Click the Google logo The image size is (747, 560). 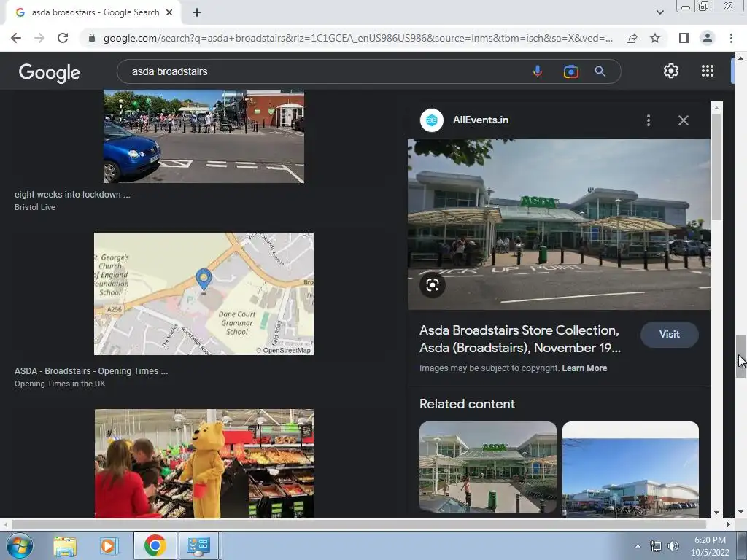[x=50, y=72]
